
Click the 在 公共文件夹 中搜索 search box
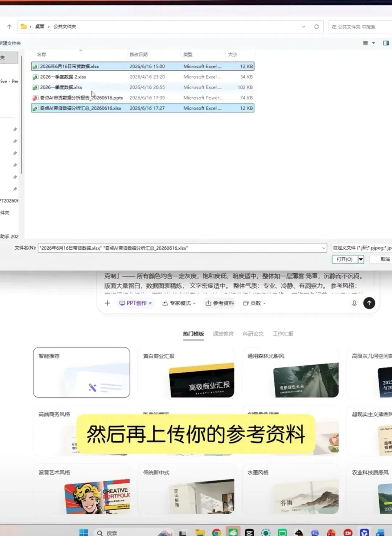[x=360, y=26]
